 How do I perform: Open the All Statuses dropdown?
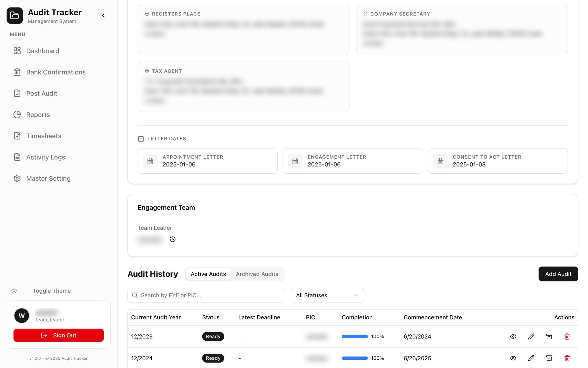click(327, 295)
